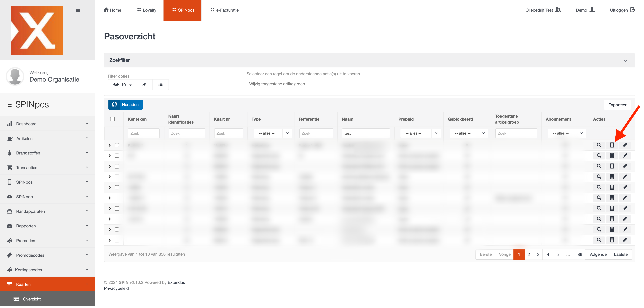Collapse the Zoekfilter panel chevron
This screenshot has width=644, height=308.
(625, 60)
